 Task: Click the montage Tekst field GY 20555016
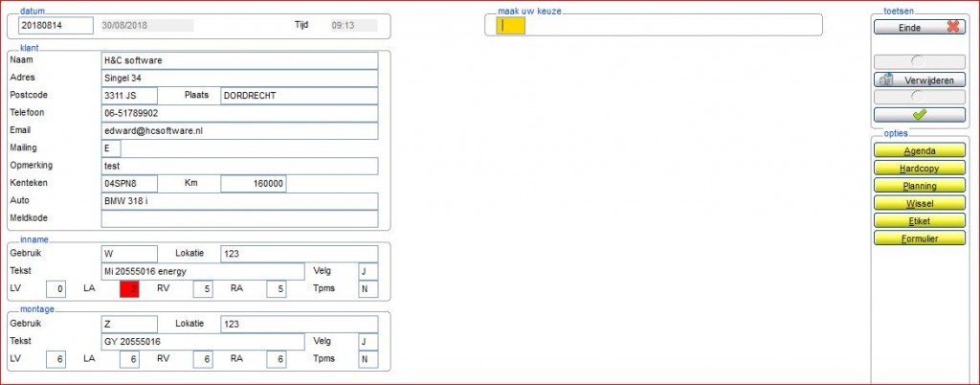click(x=202, y=341)
